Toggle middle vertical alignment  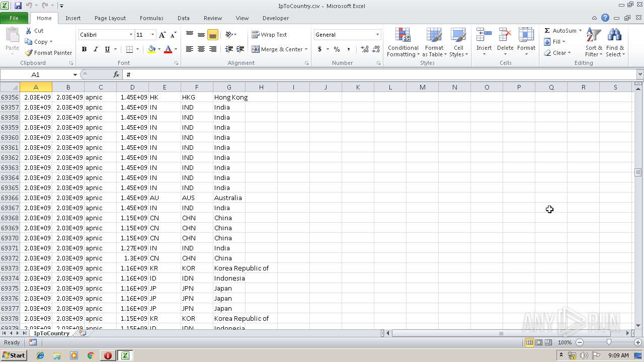coord(201,35)
